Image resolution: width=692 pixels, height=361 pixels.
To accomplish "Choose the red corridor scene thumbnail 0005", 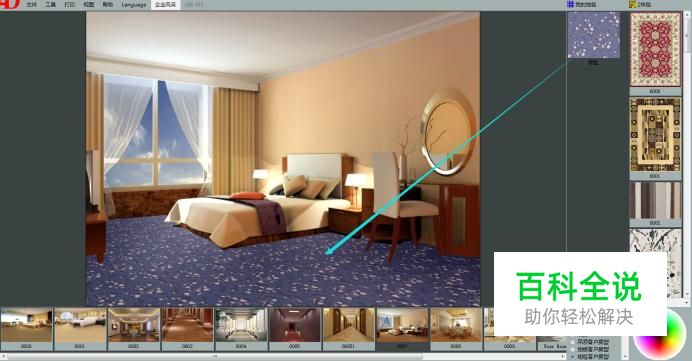I will [295, 325].
